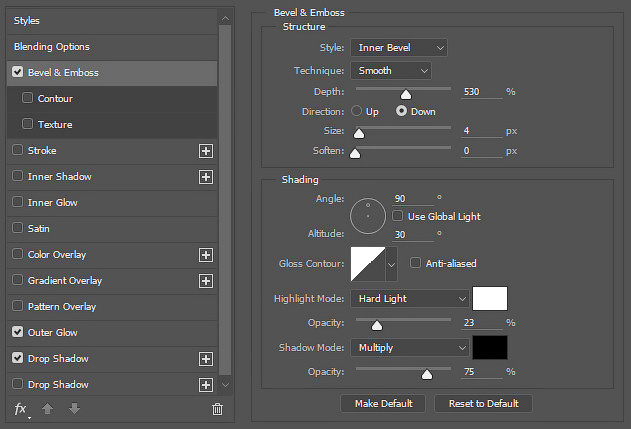631x429 pixels.
Task: Expand the Highlight Mode Hard Light dropdown
Action: [x=410, y=299]
